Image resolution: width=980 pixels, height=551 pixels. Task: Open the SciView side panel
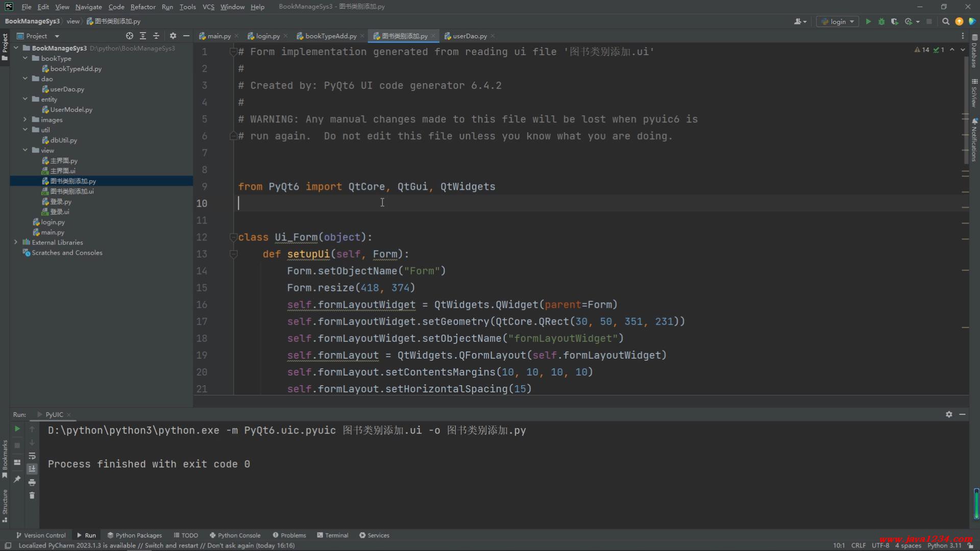point(974,93)
